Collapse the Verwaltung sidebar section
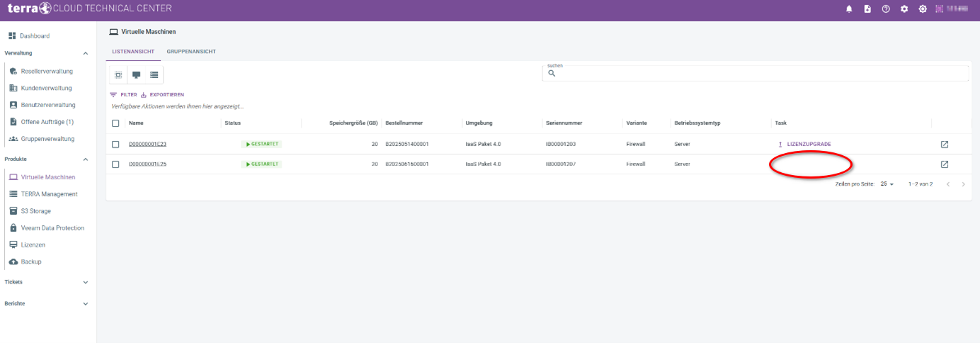 tap(86, 53)
